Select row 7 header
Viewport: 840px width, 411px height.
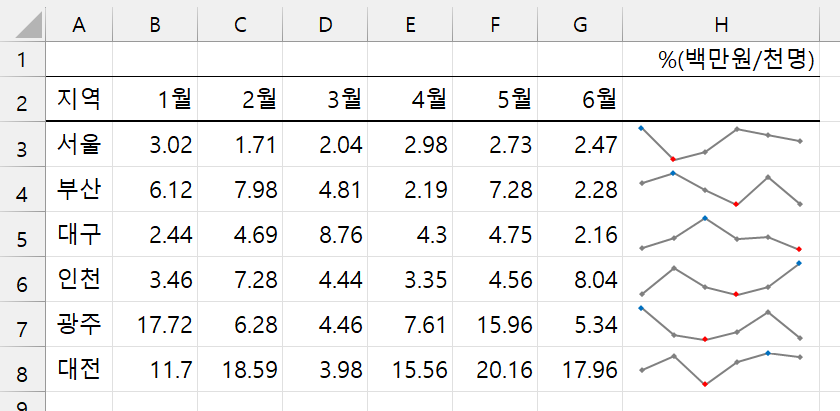[x=22, y=325]
